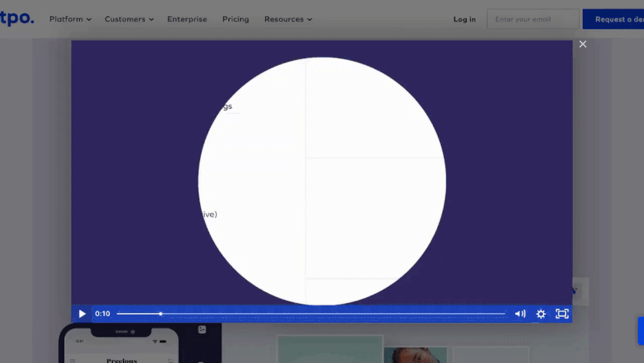
Task: Close the video popup
Action: point(583,44)
